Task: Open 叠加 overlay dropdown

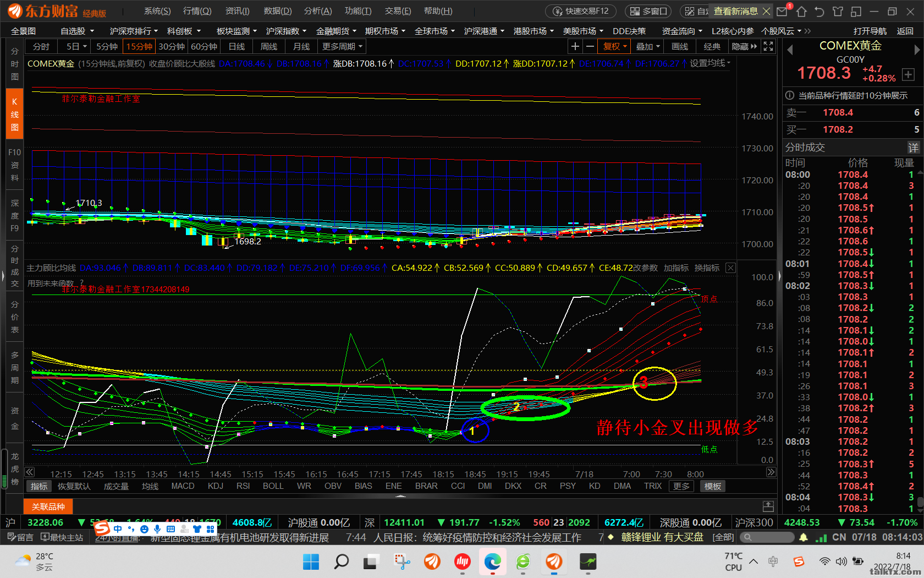Action: click(647, 47)
